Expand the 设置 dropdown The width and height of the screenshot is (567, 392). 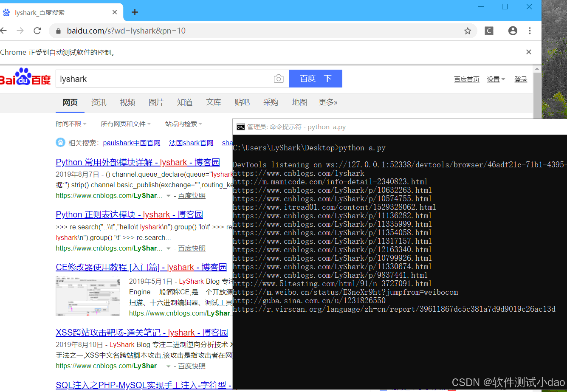point(496,79)
